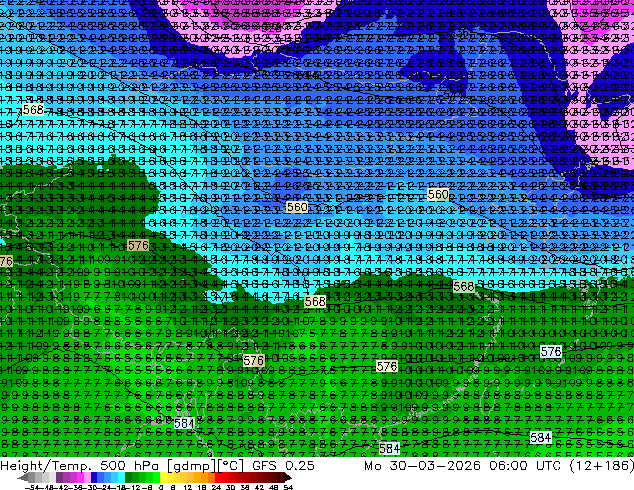
Task: Click the gray arrow end of the color scale
Action: pos(23,478)
